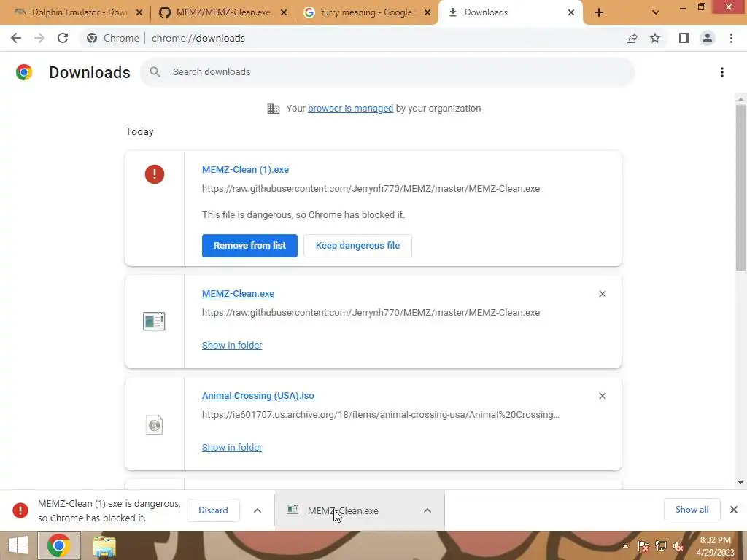
Task: Share this page via share icon
Action: [x=632, y=38]
